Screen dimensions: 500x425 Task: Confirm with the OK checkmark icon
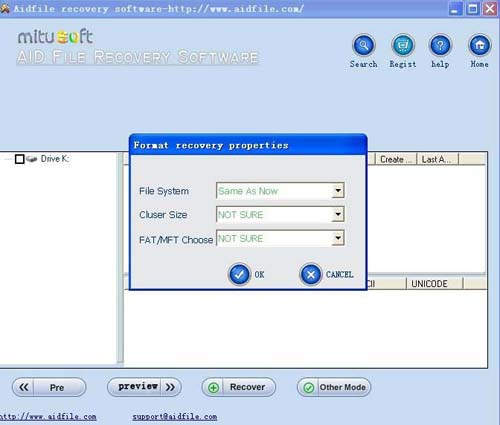point(239,274)
